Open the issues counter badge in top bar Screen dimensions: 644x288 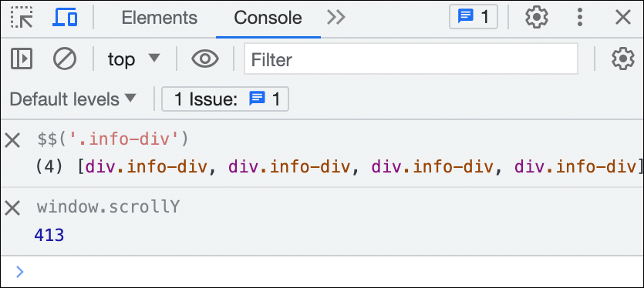click(473, 17)
